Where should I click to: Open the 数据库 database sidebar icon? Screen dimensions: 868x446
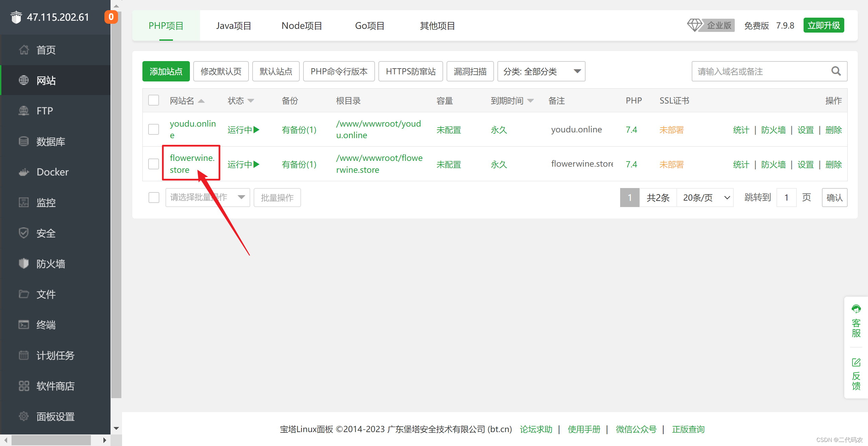click(x=24, y=141)
